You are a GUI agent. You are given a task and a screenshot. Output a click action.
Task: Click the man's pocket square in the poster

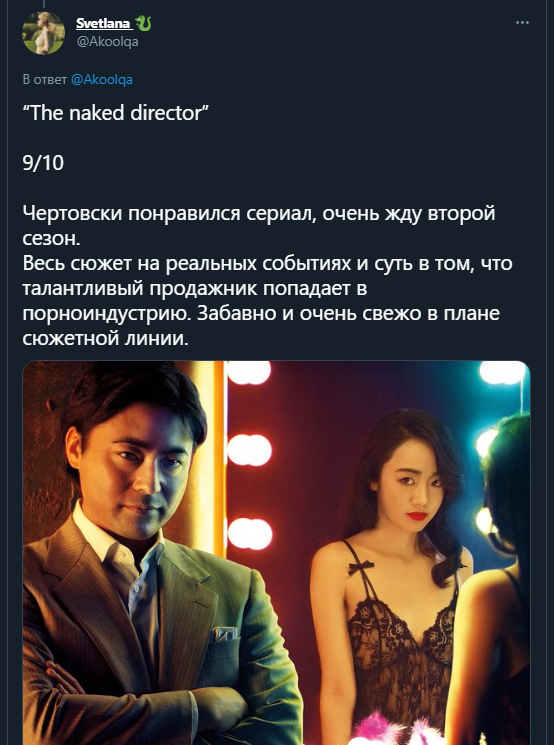pos(224,634)
